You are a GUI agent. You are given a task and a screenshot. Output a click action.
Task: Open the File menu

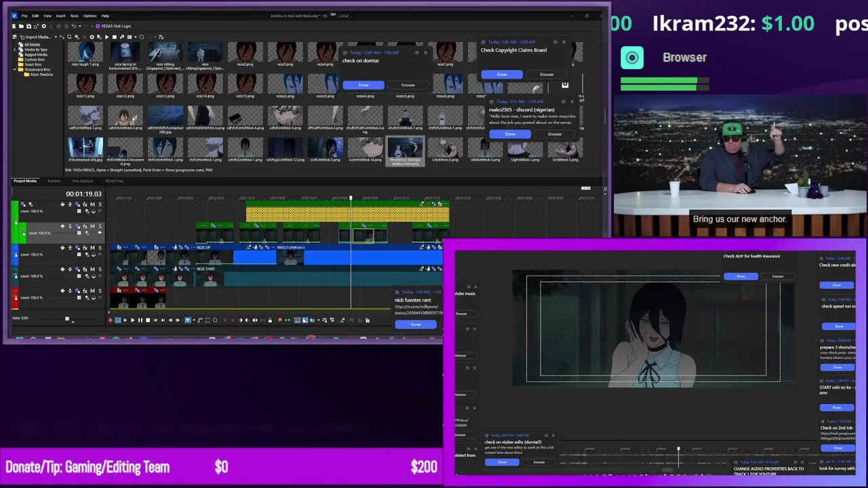(x=24, y=16)
